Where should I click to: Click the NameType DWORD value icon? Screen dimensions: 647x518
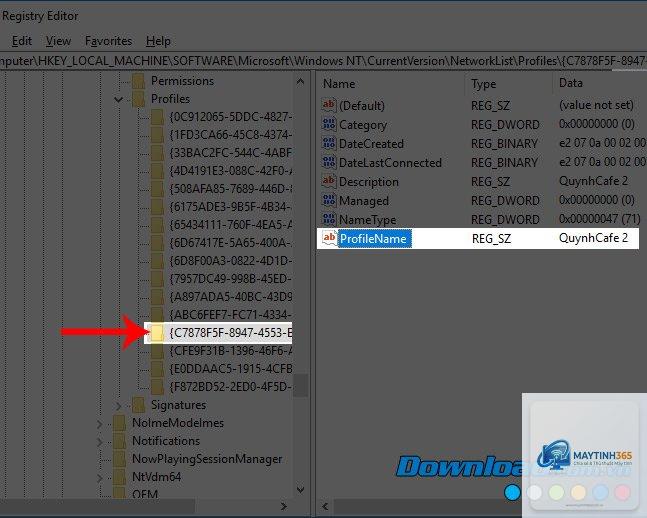(x=329, y=219)
